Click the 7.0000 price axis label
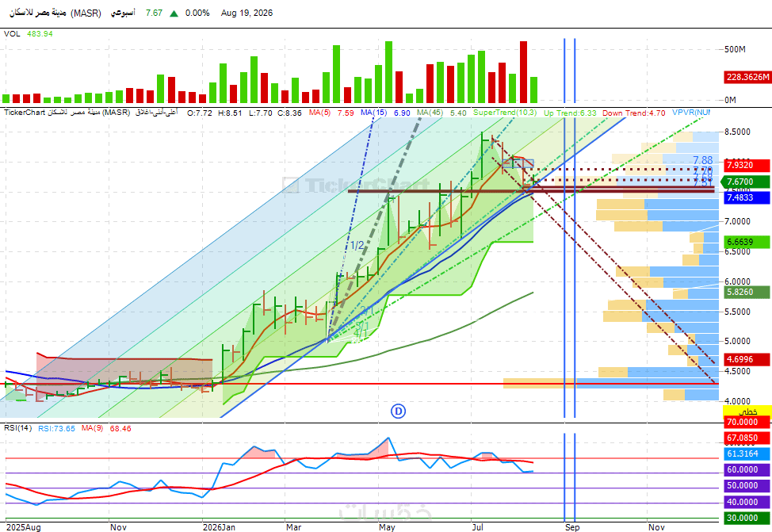772x532 pixels. coord(738,222)
